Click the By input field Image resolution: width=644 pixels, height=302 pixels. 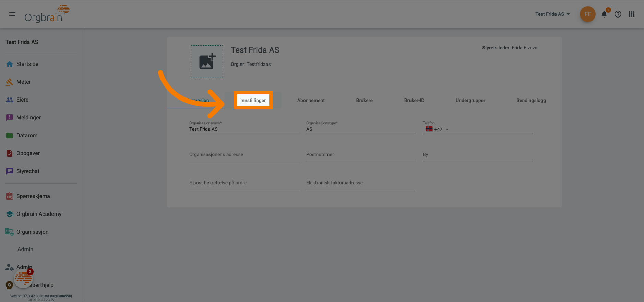[x=478, y=155]
